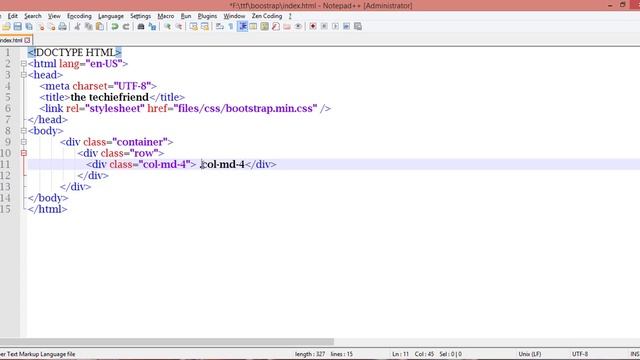
Task: Click the closing </body> tag
Action: (48, 198)
